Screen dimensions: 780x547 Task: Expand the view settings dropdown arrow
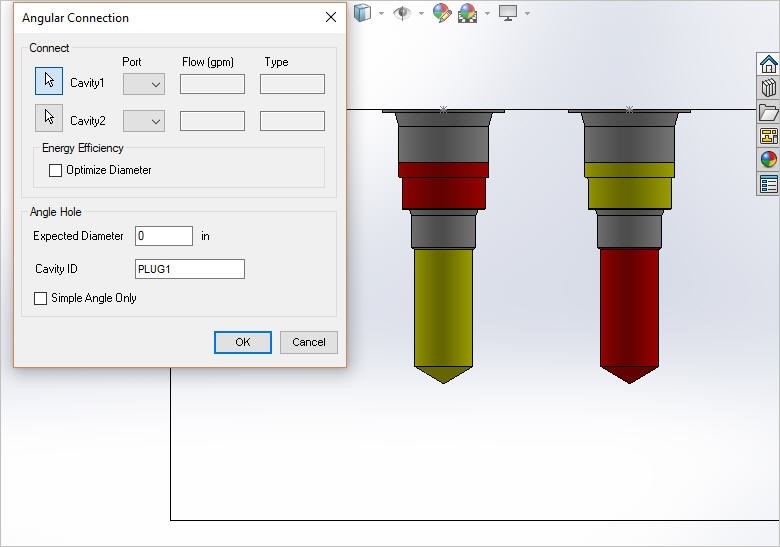click(527, 13)
